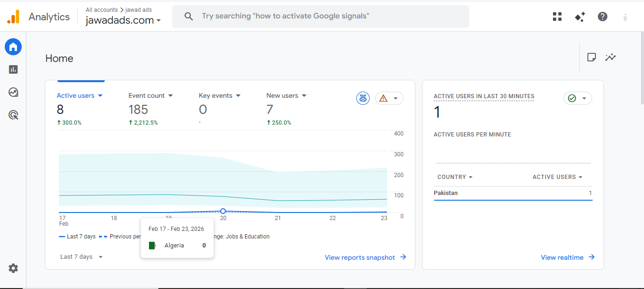Select the Key events metric tab
Viewport: 644px width, 289px height.
click(215, 95)
